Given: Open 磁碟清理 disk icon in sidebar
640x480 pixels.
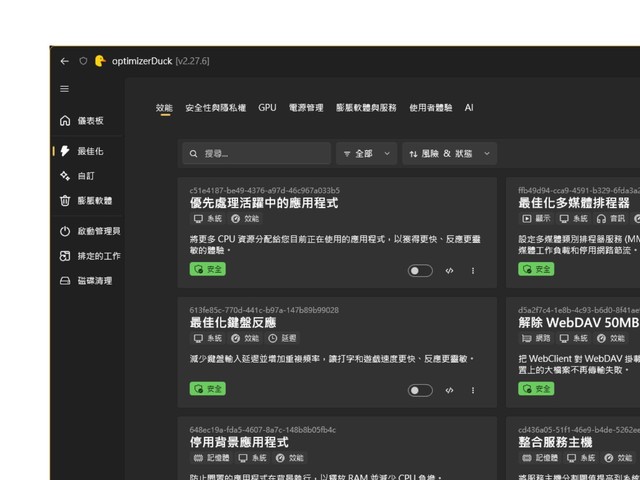Looking at the screenshot, I should point(65,281).
